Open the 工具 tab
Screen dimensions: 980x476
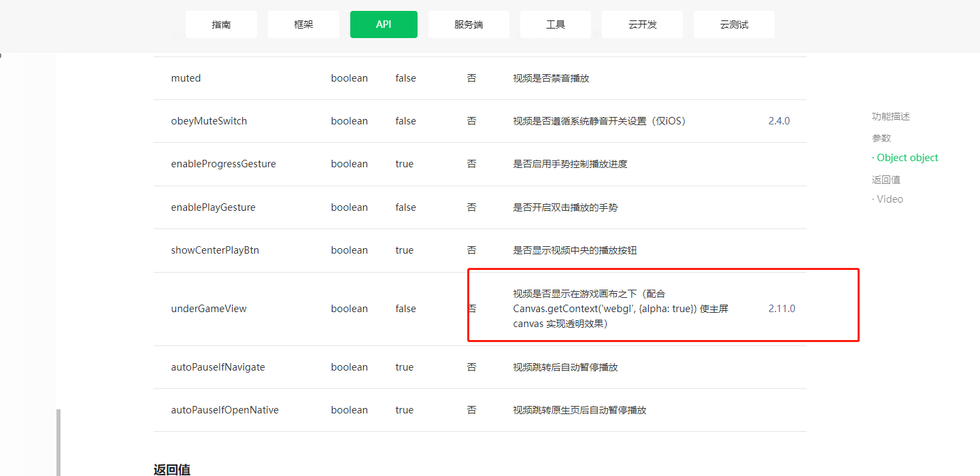pyautogui.click(x=556, y=24)
